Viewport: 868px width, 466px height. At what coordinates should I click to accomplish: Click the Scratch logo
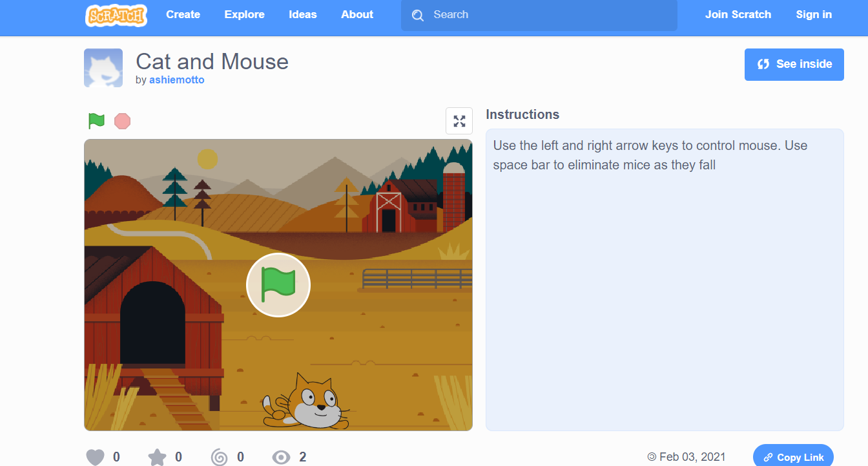point(116,16)
